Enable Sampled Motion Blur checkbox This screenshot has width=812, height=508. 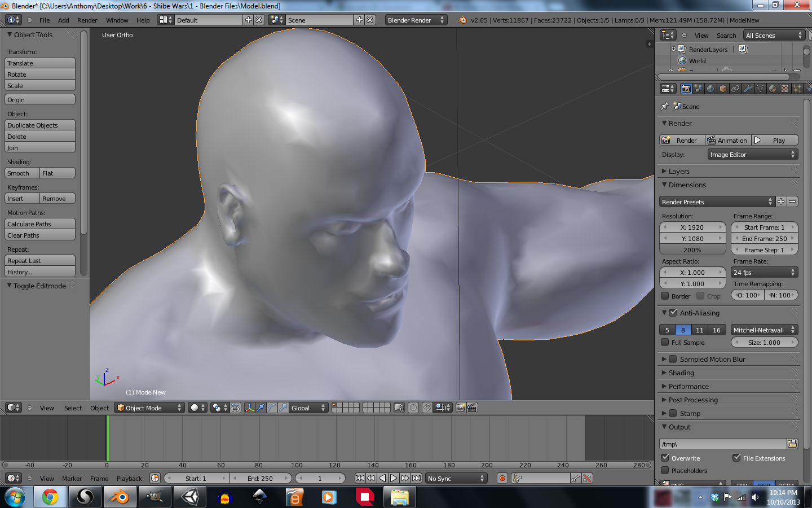coord(673,358)
